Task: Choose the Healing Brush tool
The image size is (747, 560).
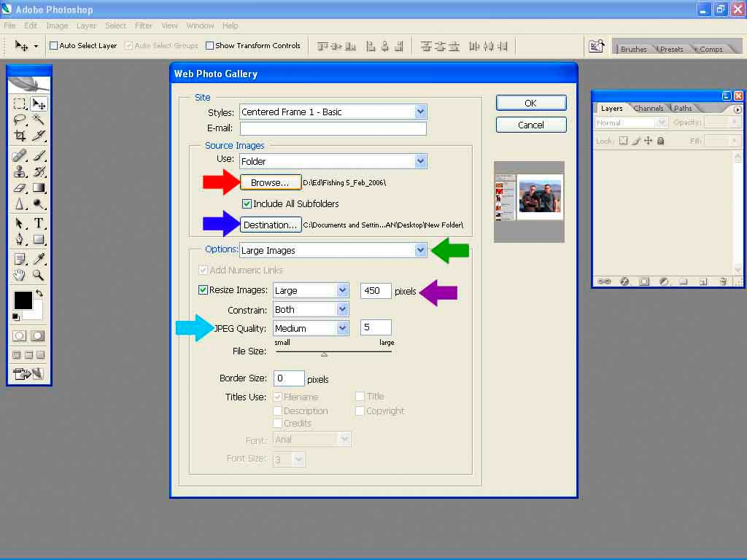Action: (20, 156)
